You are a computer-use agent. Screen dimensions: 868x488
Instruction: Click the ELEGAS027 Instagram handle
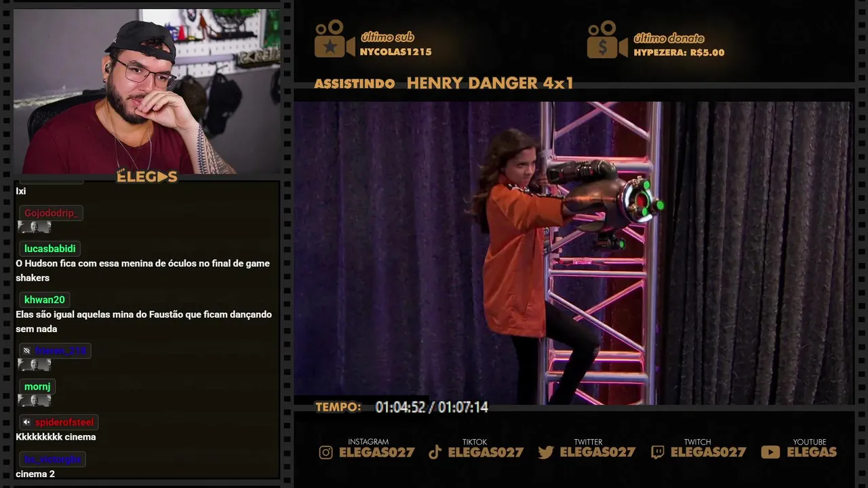tap(376, 452)
